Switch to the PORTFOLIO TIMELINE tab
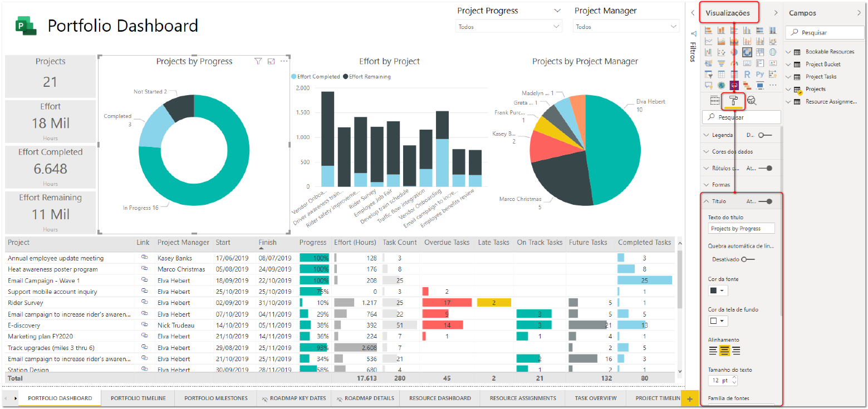The image size is (868, 409). (137, 398)
